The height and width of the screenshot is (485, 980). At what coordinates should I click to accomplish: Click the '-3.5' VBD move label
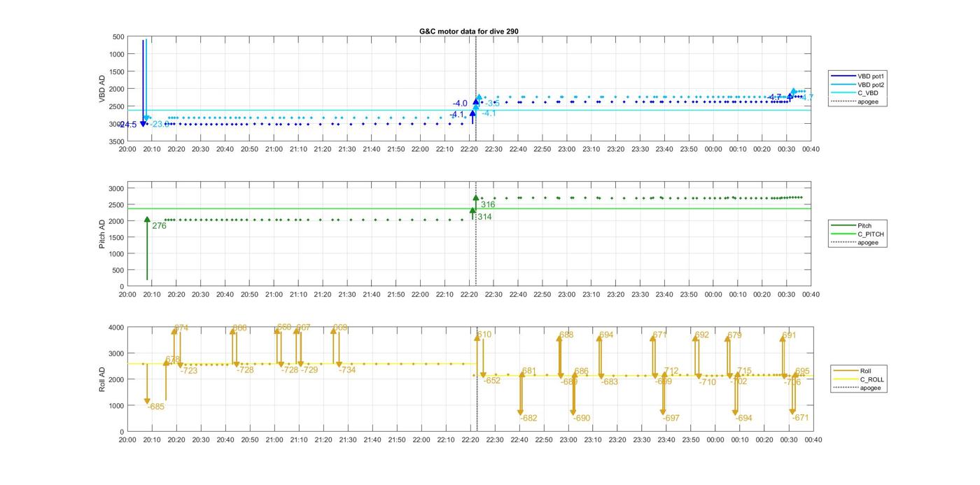[493, 104]
